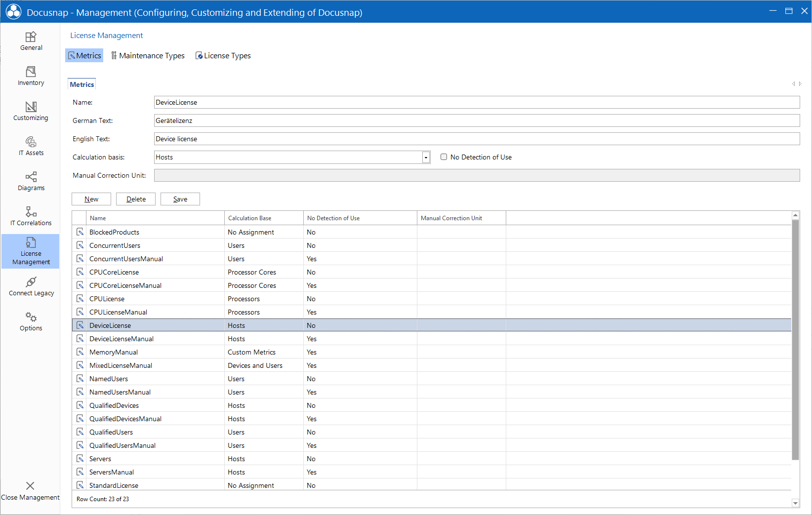Select the NamedUsersManual row name

(120, 392)
